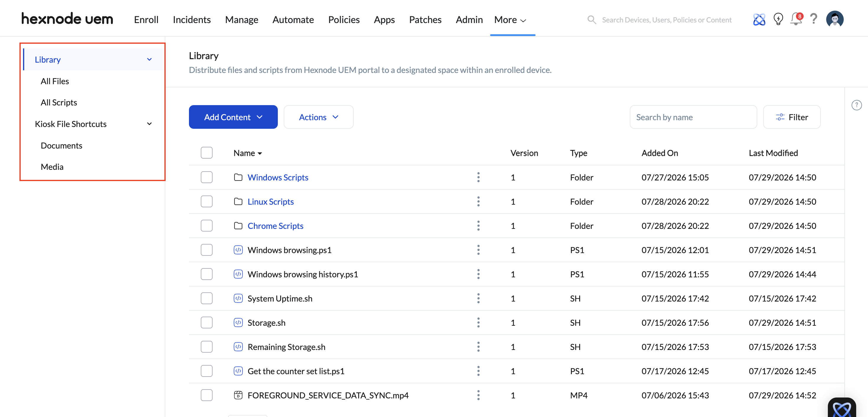Open the notifications bell
Screen dimensions: 868x417
click(796, 19)
